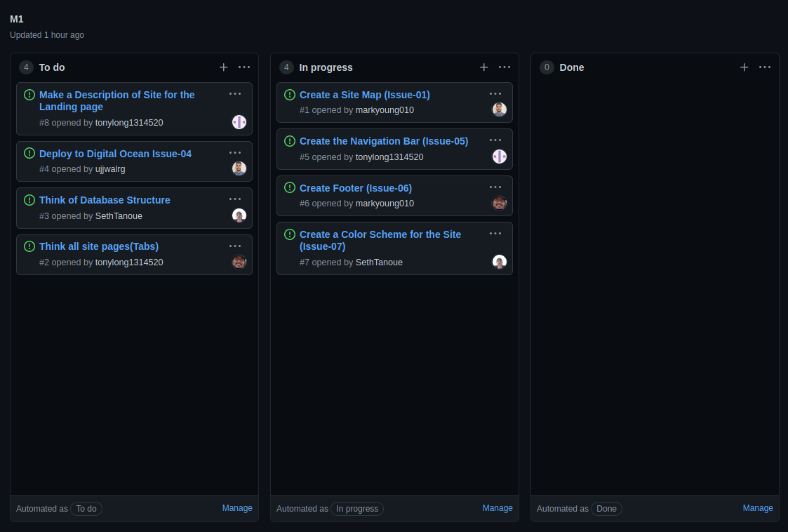Open the Done column three-dot menu

pos(765,67)
